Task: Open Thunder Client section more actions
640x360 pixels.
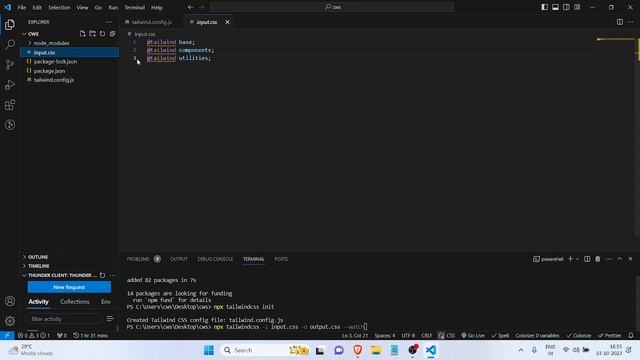Action: tap(112, 276)
